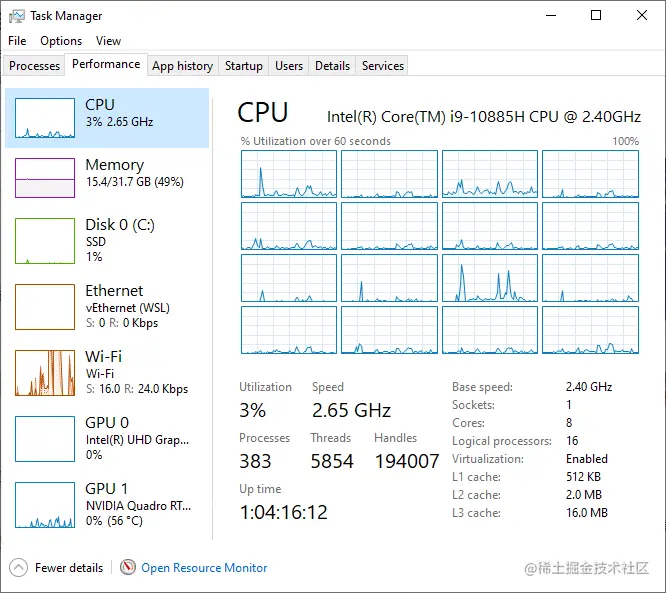Viewport: 666px width, 593px height.
Task: Click the Virtualization Enabled value
Action: pos(587,459)
